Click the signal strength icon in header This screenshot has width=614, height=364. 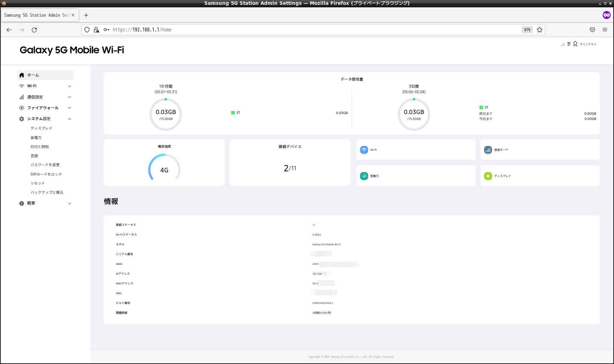(x=563, y=44)
